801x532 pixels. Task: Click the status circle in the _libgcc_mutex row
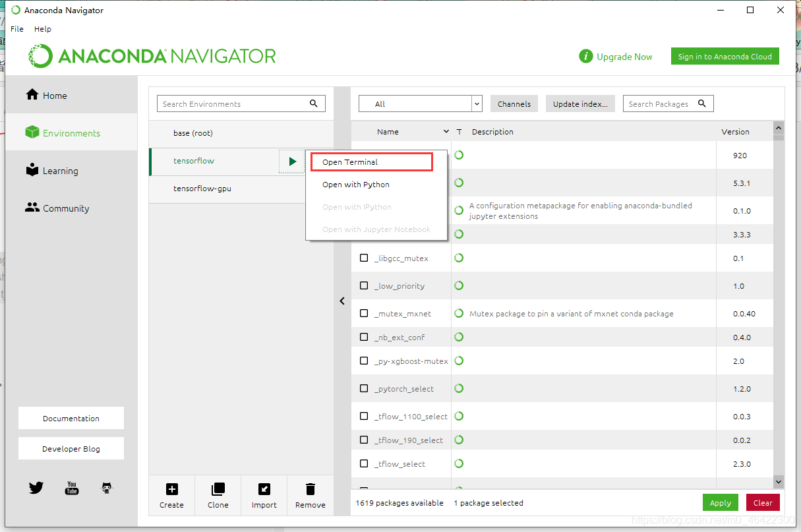tap(459, 258)
